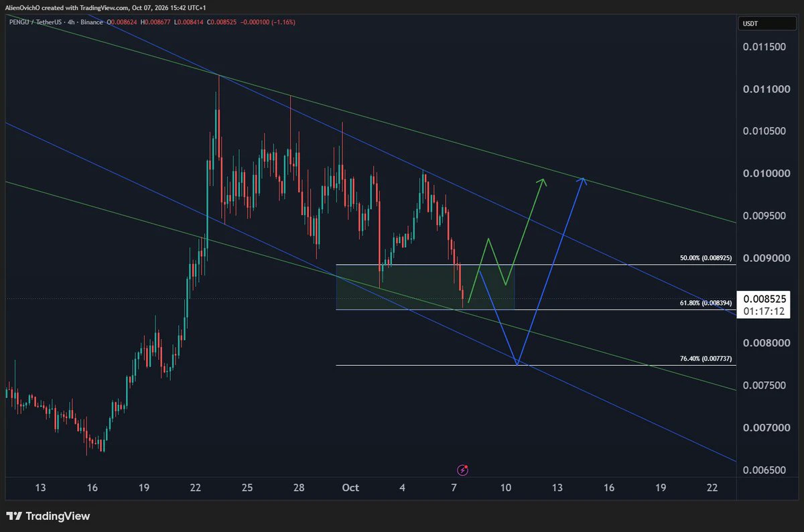Click the open value O0.008624 in the legend
Viewport: 804px width, 532px height.
[x=122, y=22]
